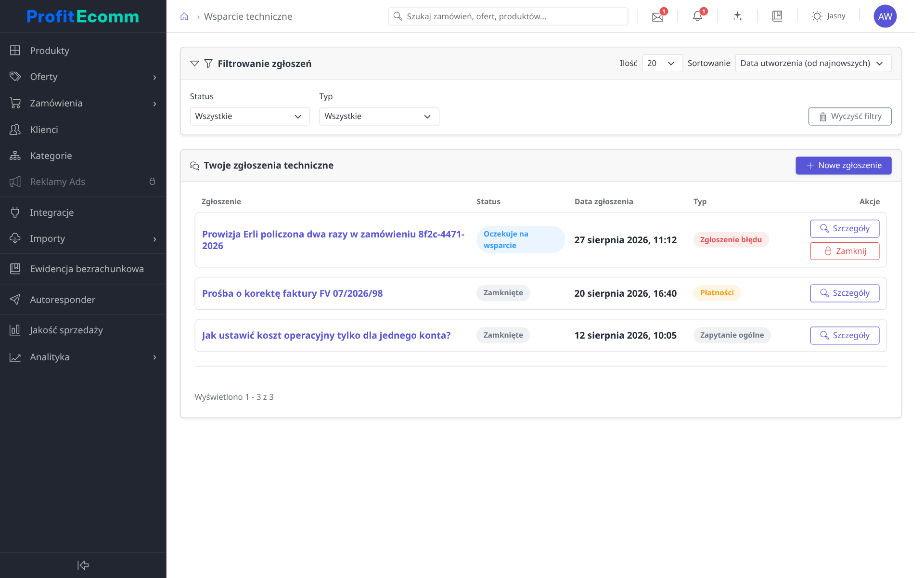This screenshot has height=578, width=924.
Task: Click the search input field
Action: pos(508,16)
